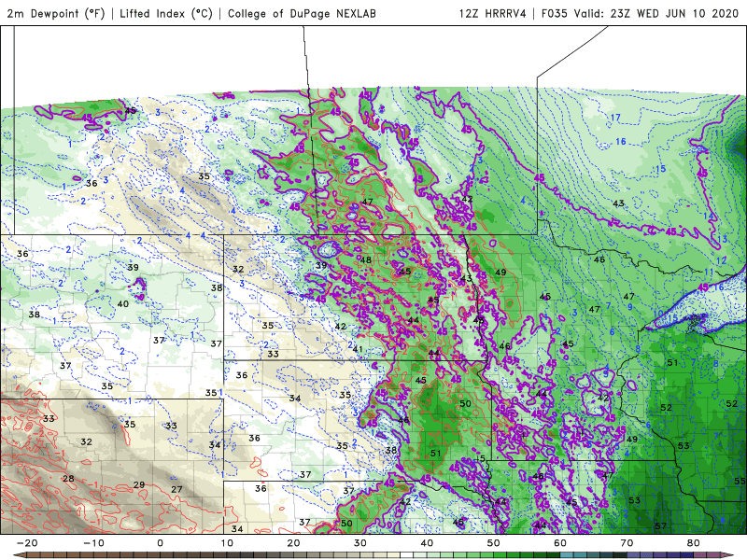Click the -20 label on the color scale
The width and height of the screenshot is (747, 560).
27,543
